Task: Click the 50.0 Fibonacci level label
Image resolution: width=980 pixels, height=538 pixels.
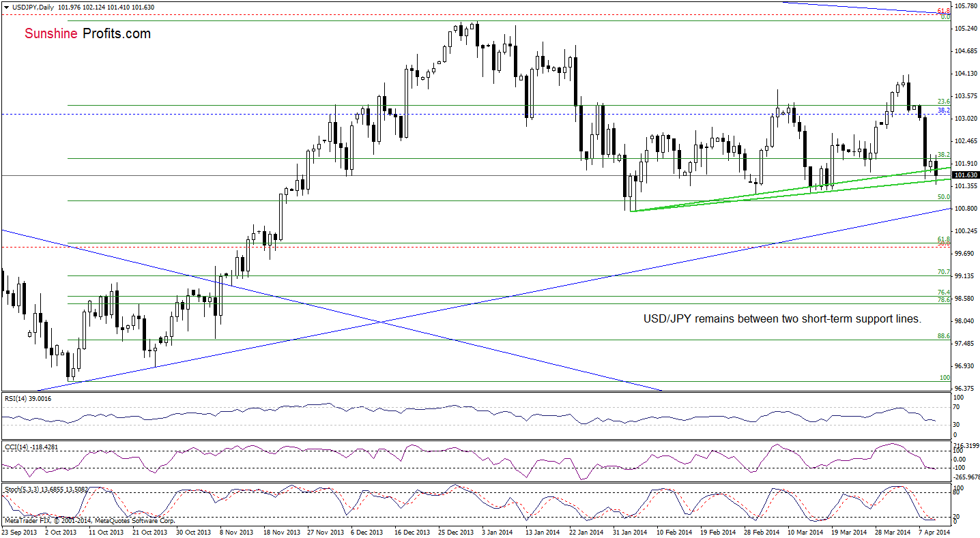Action: point(945,197)
